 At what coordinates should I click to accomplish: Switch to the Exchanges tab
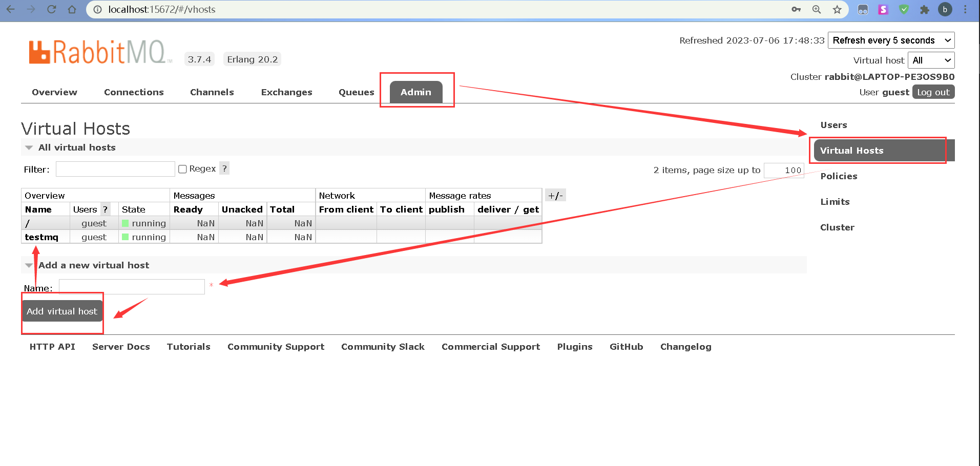pyautogui.click(x=286, y=92)
